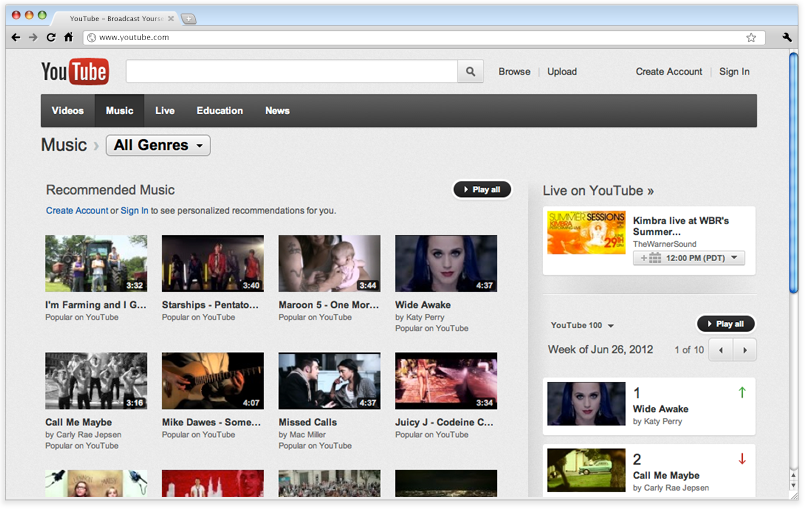Open chart number 2 Call Me Maybe thumbnail
This screenshot has width=805, height=509.
(586, 470)
